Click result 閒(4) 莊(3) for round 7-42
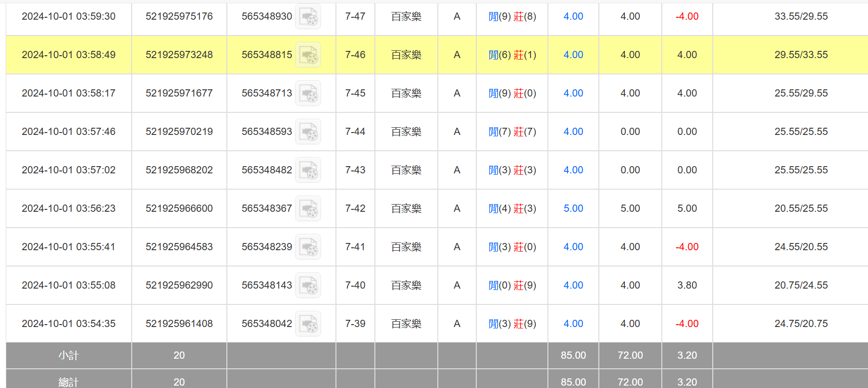 point(512,208)
